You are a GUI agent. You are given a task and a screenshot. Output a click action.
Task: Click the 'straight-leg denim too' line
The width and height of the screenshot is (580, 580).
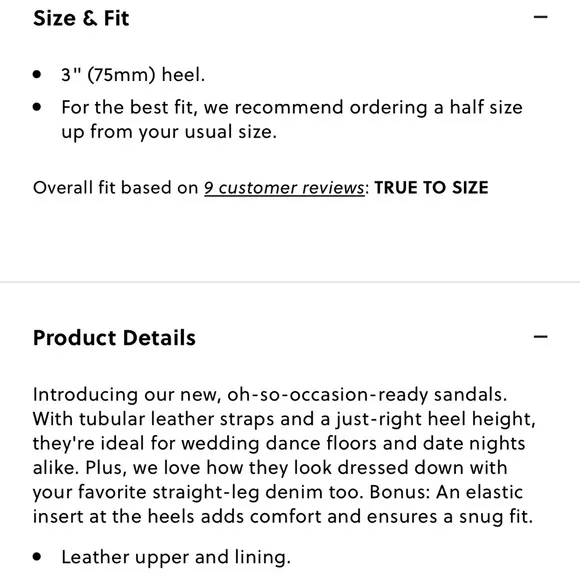tap(278, 492)
